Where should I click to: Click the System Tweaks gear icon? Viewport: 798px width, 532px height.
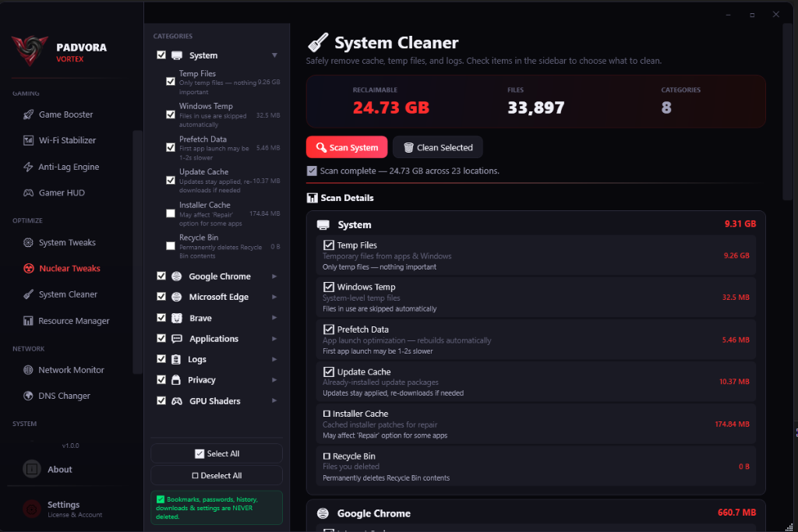pyautogui.click(x=29, y=242)
